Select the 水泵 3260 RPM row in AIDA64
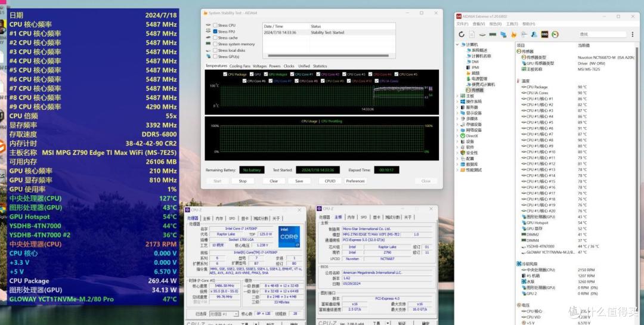The width and height of the screenshot is (644, 325). point(575,282)
